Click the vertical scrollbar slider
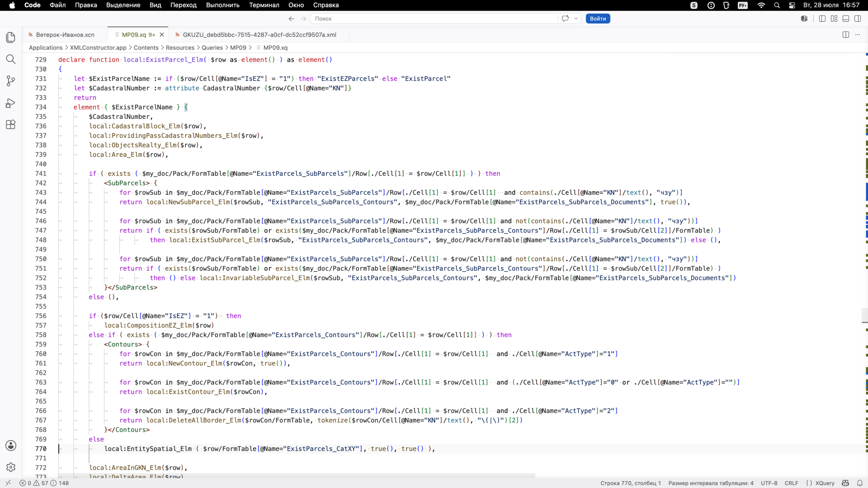 (865, 316)
